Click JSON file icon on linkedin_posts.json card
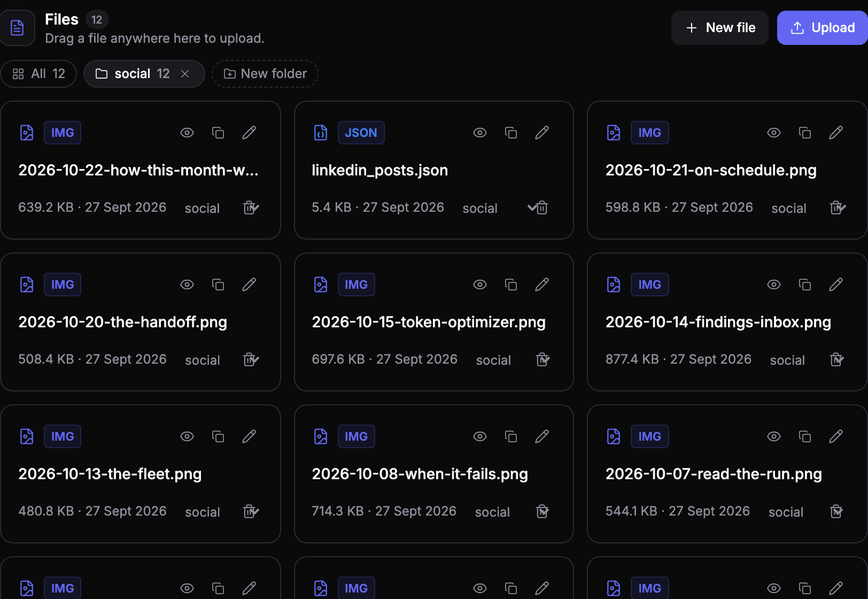The image size is (868, 599). pyautogui.click(x=321, y=133)
